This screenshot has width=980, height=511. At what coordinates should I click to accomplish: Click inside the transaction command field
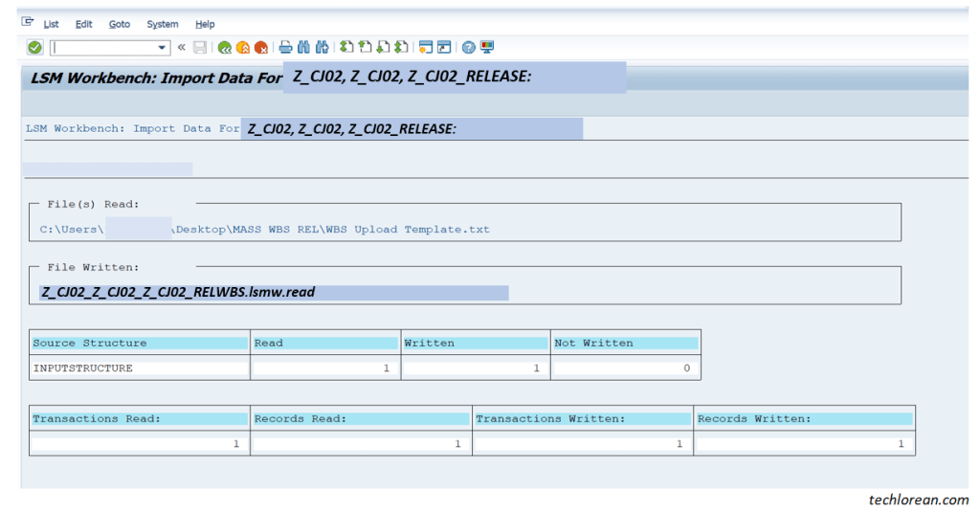103,48
